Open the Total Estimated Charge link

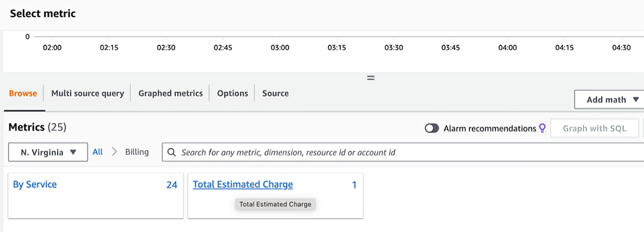tap(243, 185)
